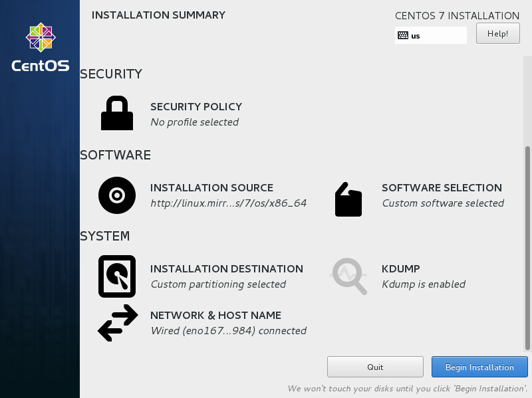Click the Network & Host Name arrows icon
The image size is (532, 398).
tap(118, 323)
